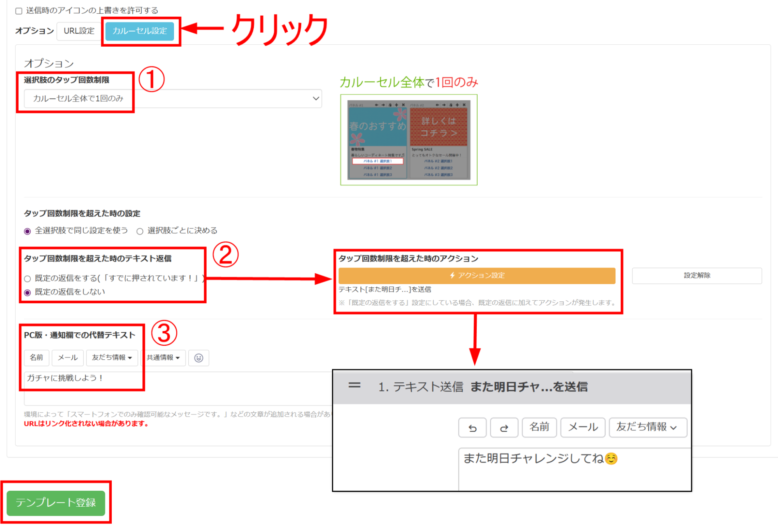
Task: Expand the 共通情報 dropdown
Action: pyautogui.click(x=163, y=357)
